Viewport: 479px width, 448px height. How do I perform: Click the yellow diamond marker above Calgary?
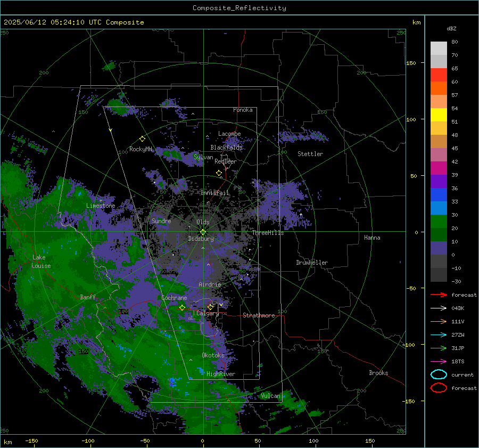point(210,307)
